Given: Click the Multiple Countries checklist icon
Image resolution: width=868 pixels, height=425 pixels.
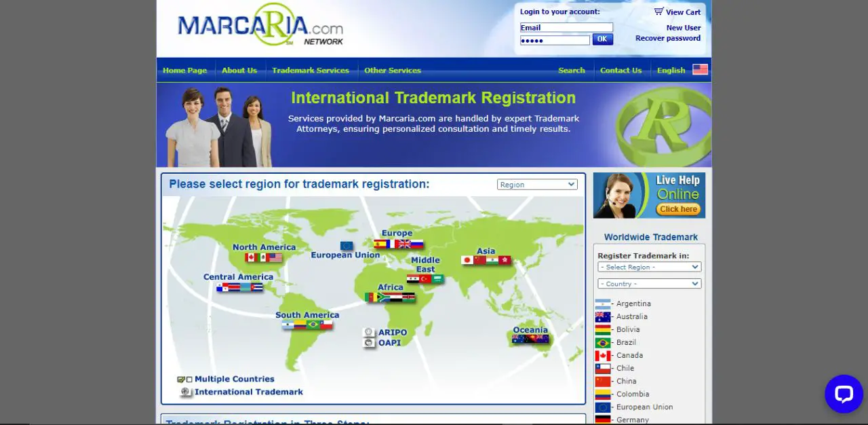Looking at the screenshot, I should pos(184,380).
